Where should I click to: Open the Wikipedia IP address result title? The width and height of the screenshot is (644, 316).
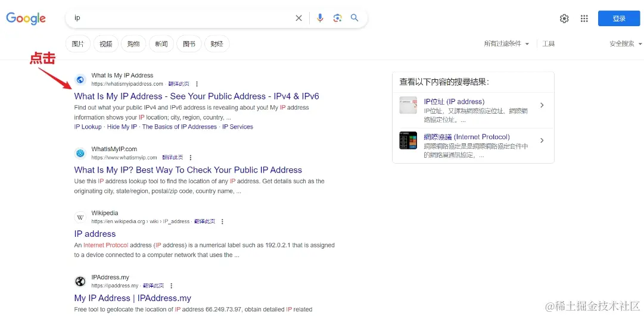point(95,234)
